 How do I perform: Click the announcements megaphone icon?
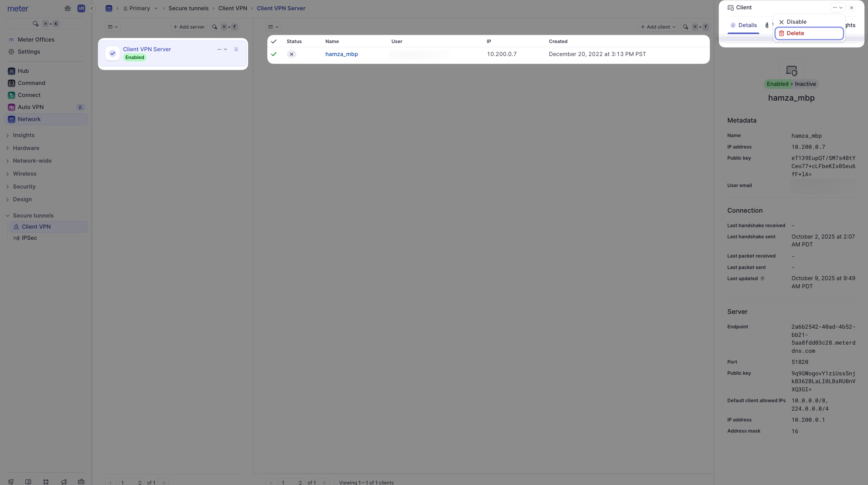63,482
